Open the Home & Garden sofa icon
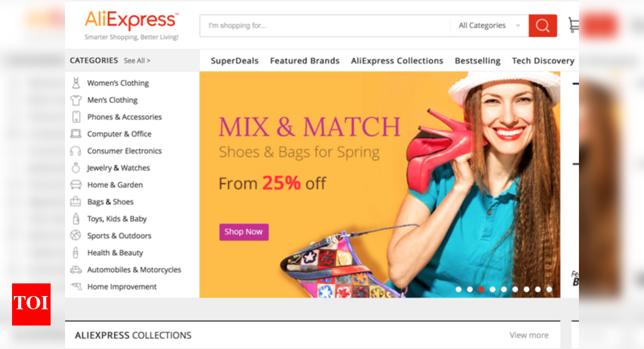The height and width of the screenshot is (349, 644). [76, 185]
